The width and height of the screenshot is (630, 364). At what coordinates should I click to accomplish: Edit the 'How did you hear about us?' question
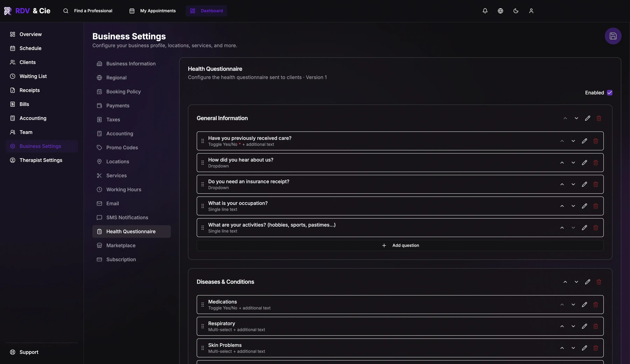pyautogui.click(x=584, y=163)
